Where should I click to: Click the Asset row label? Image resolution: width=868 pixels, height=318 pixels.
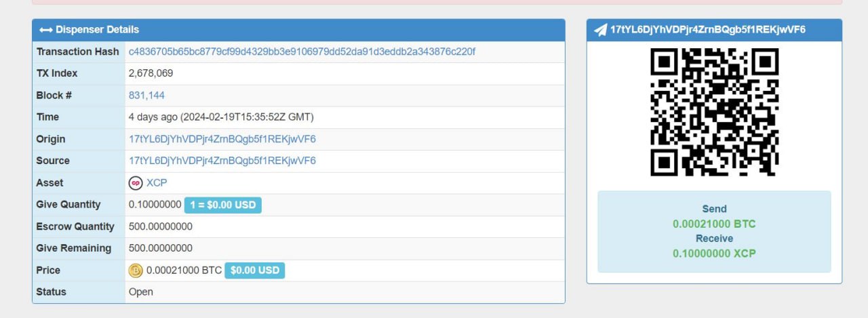(50, 182)
